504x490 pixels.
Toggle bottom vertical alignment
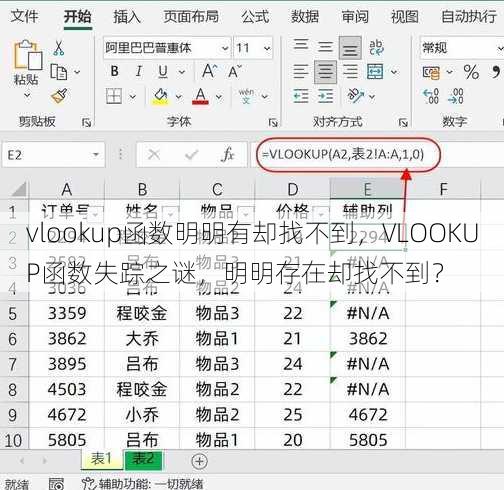350,48
